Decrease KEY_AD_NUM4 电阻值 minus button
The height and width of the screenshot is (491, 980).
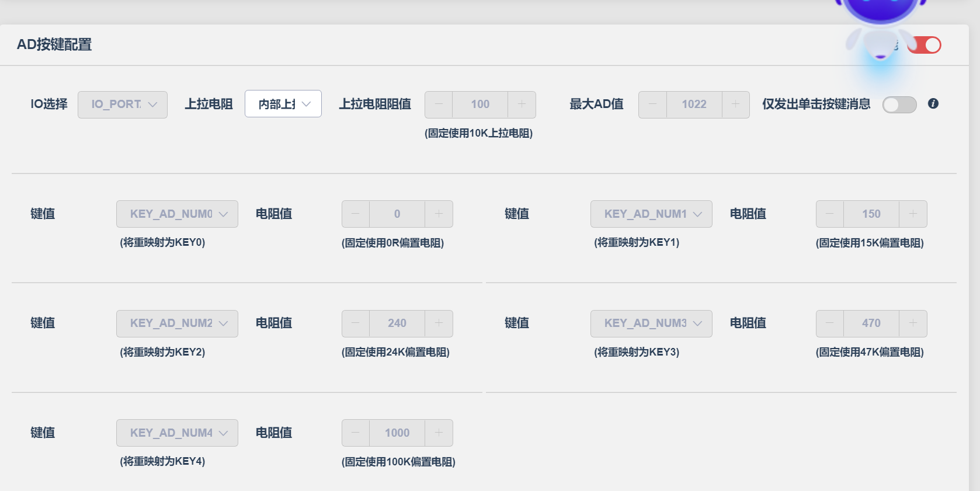356,433
